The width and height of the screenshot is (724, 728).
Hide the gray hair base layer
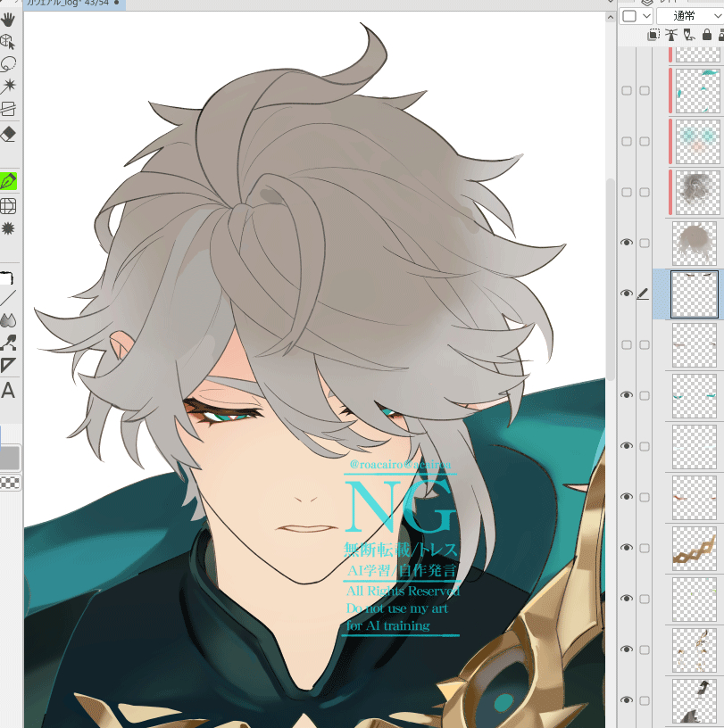(x=627, y=243)
